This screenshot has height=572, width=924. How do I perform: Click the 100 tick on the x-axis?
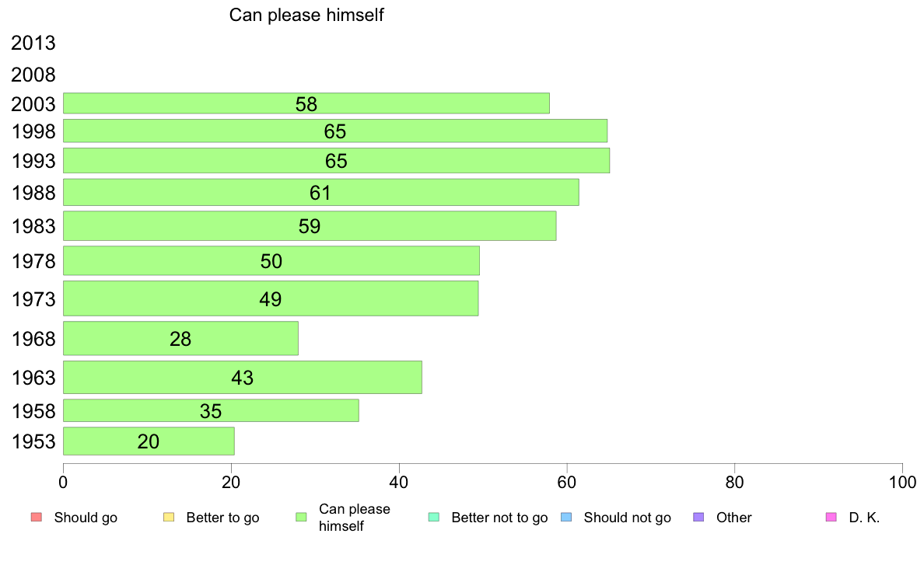click(902, 483)
